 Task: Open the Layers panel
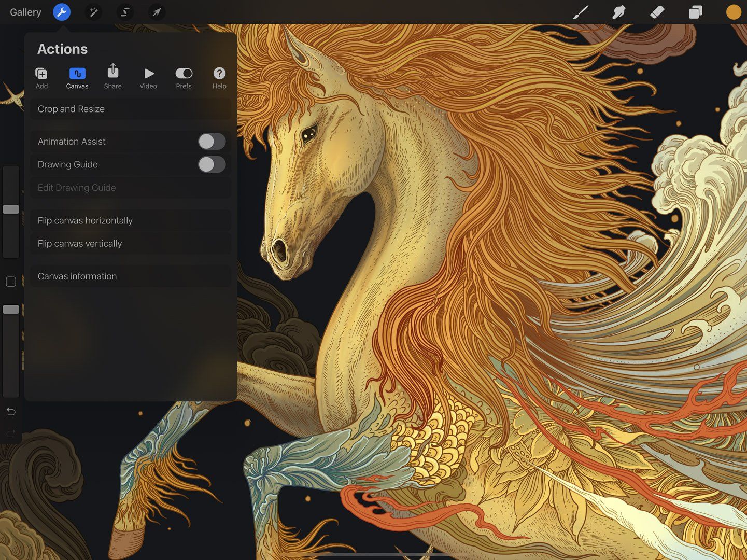tap(695, 12)
